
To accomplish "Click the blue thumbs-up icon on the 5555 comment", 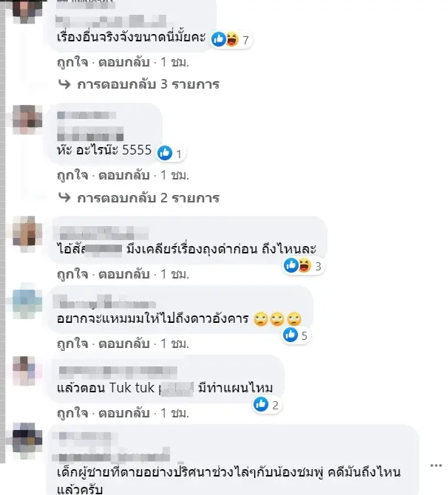I will coord(165,153).
